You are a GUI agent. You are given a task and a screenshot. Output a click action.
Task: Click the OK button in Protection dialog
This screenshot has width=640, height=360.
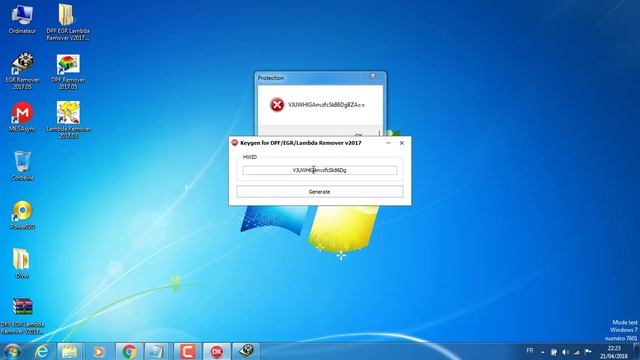[x=359, y=134]
